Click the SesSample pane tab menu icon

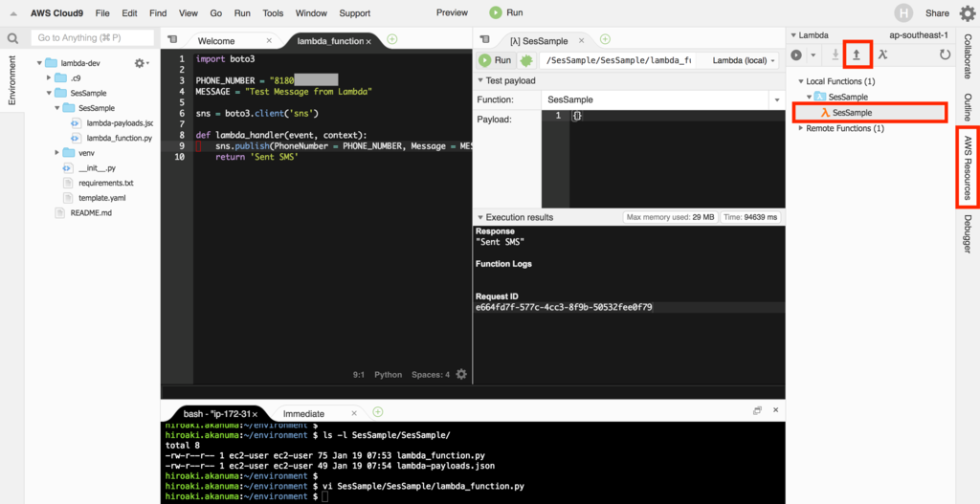pyautogui.click(x=483, y=39)
